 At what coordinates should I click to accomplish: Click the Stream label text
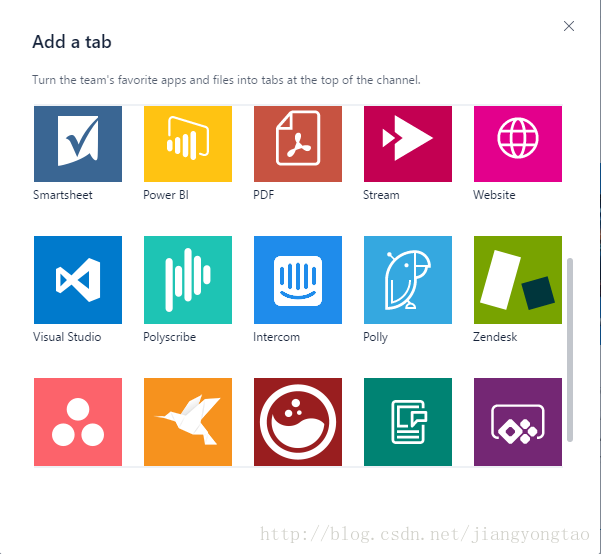[x=381, y=195]
